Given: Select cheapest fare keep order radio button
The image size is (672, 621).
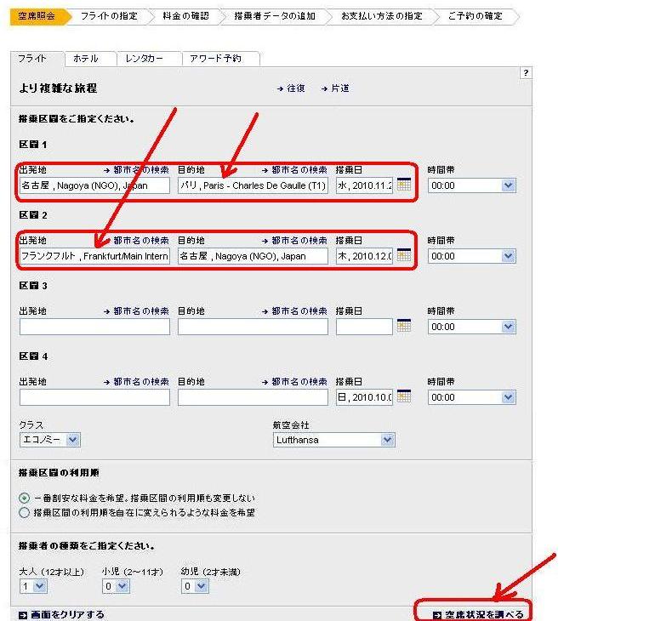Looking at the screenshot, I should tap(24, 498).
